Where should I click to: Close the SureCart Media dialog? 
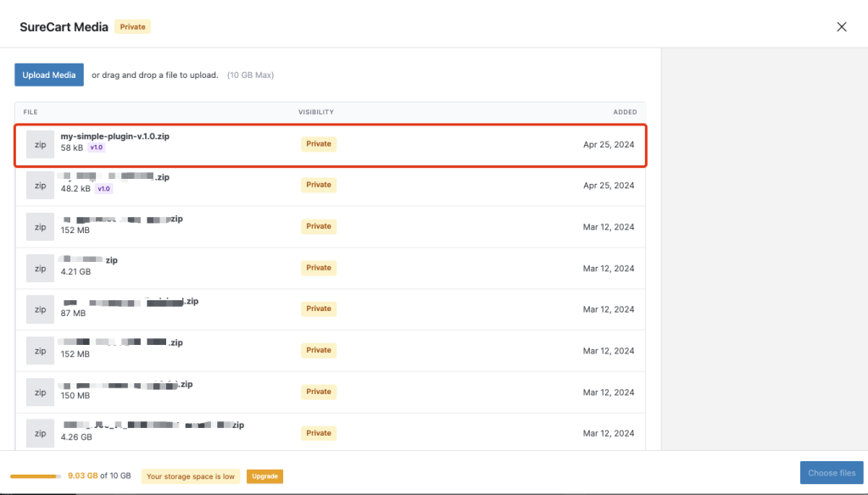(x=842, y=27)
